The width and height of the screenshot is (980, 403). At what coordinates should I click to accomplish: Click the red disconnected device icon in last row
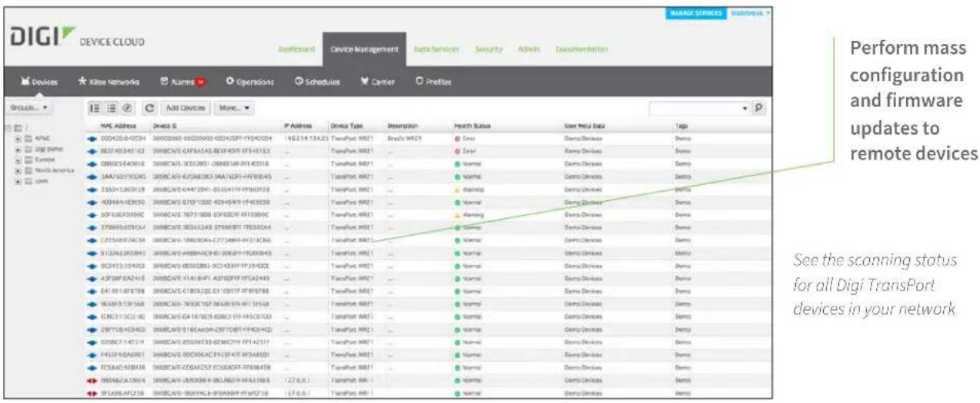(x=92, y=392)
